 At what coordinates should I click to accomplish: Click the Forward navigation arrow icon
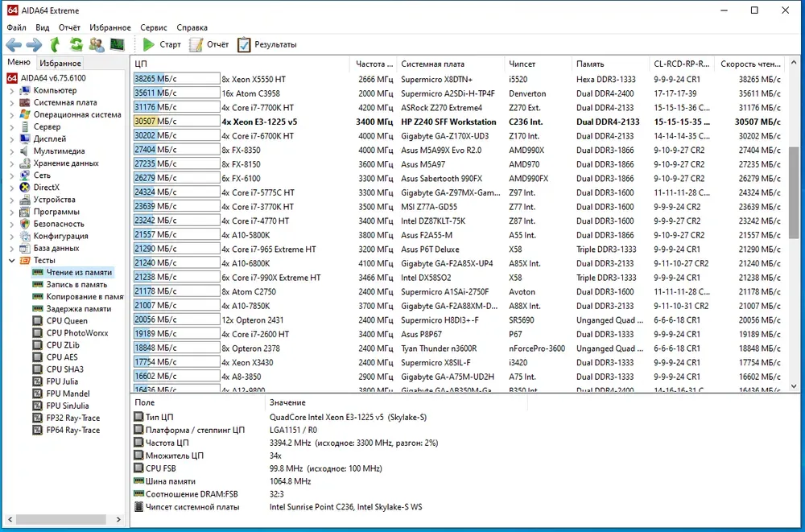coord(34,45)
